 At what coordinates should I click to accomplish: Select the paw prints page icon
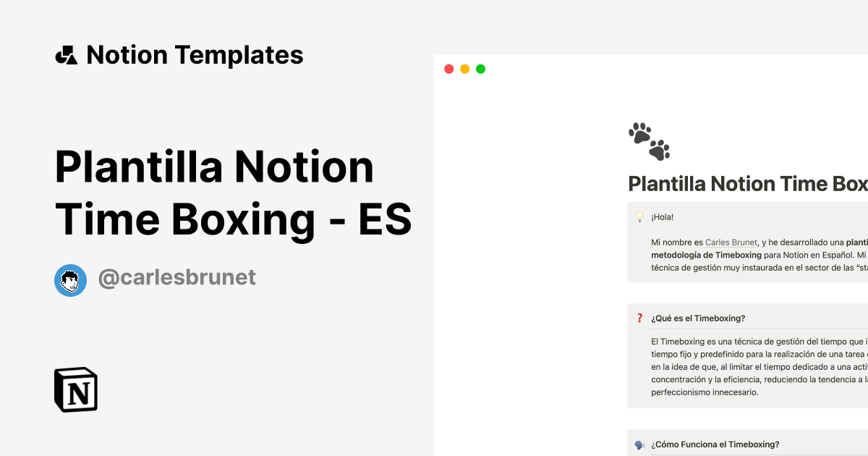(x=649, y=140)
